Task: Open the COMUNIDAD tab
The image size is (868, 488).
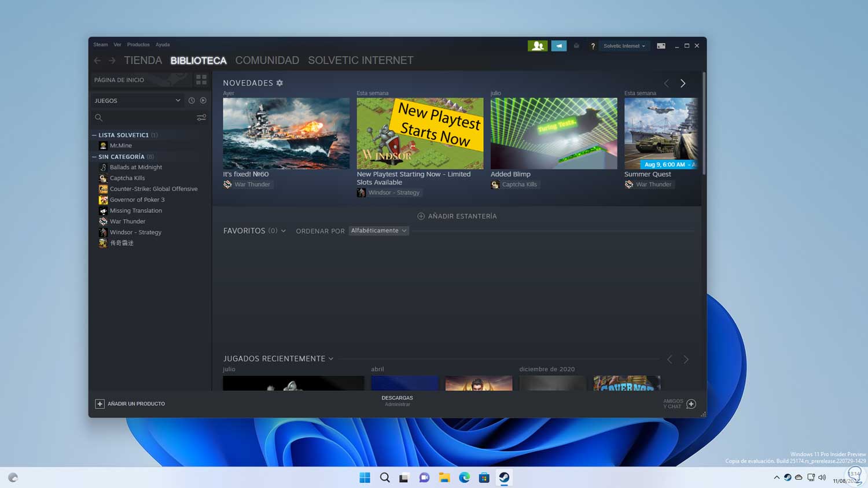Action: [x=267, y=60]
